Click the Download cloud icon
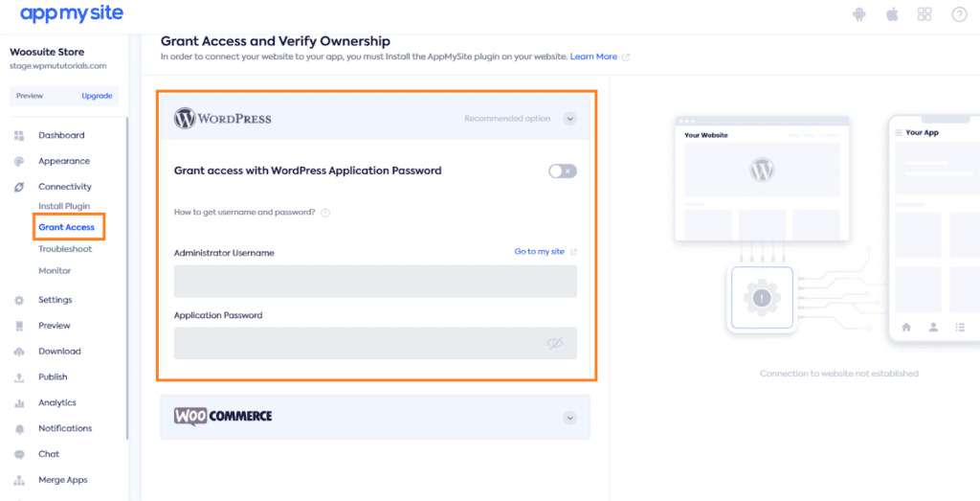 coord(19,352)
